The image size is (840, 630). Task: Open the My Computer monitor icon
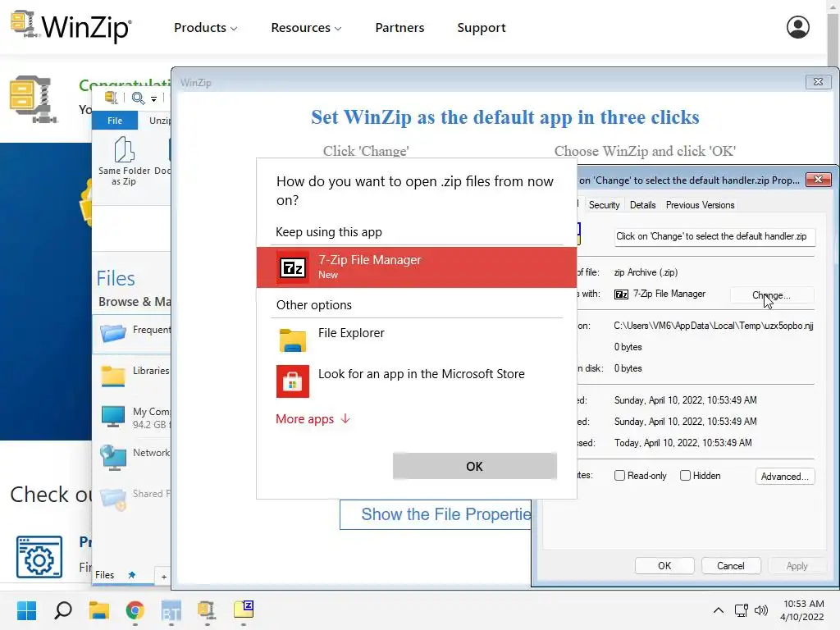(x=113, y=416)
